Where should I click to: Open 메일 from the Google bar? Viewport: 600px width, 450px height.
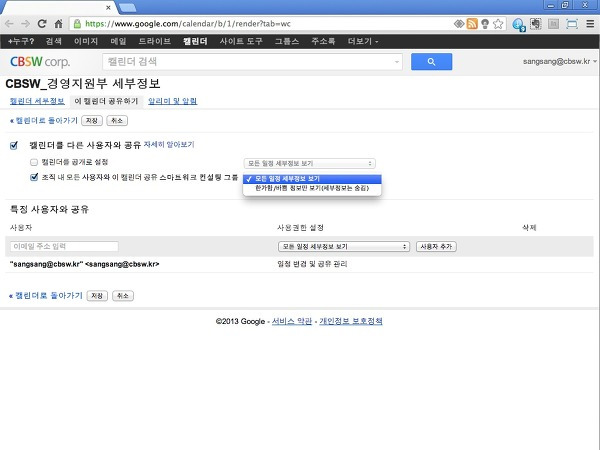(118, 41)
